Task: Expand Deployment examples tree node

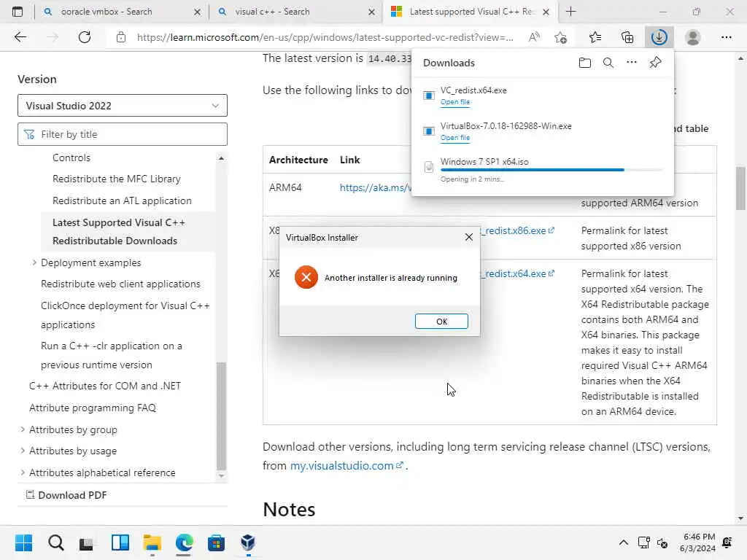Action: coord(34,262)
